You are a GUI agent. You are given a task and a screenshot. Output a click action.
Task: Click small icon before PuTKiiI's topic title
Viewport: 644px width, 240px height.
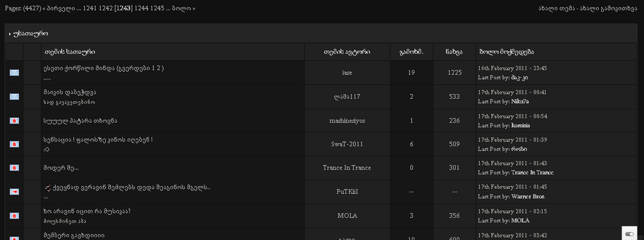pyautogui.click(x=47, y=187)
